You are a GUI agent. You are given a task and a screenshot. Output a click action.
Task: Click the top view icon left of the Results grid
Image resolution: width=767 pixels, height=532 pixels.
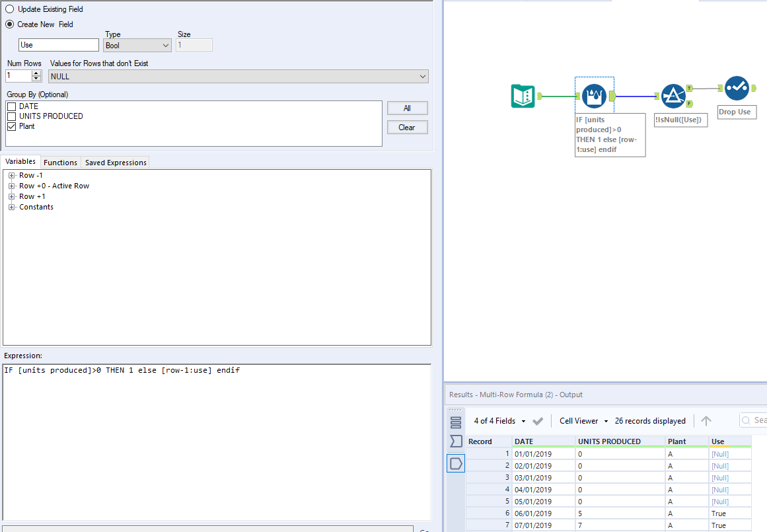pyautogui.click(x=455, y=422)
